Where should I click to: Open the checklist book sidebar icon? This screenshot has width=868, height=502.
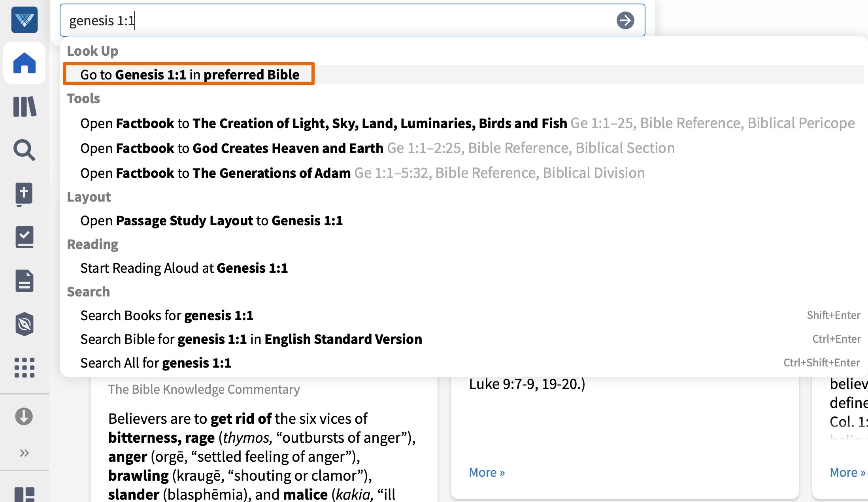click(25, 237)
